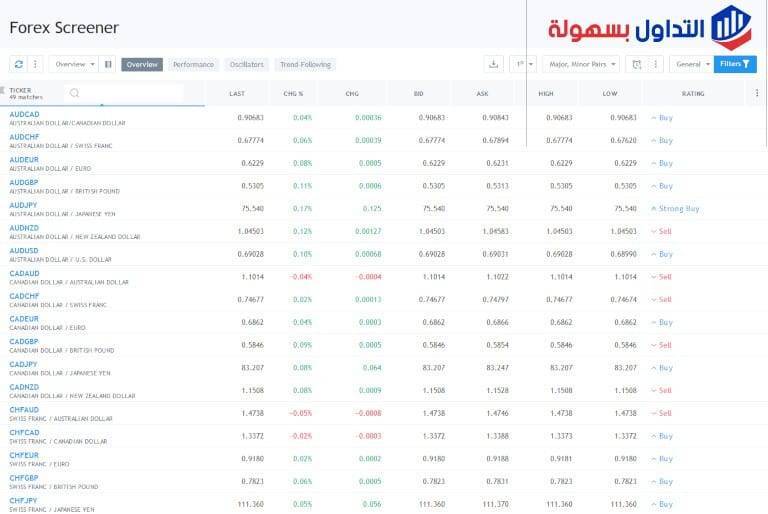Open the General filter preset dropdown
The image size is (768, 514).
click(691, 64)
